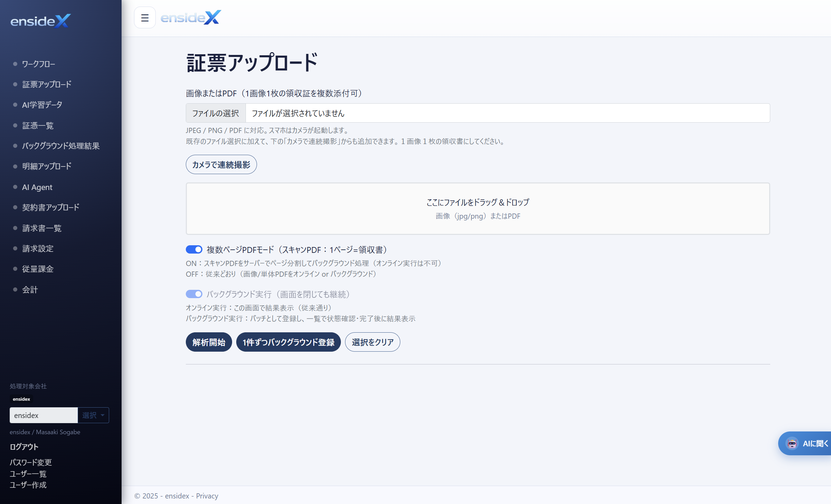The width and height of the screenshot is (831, 504).
Task: Open the AIに聞く chat bubble
Action: click(805, 443)
